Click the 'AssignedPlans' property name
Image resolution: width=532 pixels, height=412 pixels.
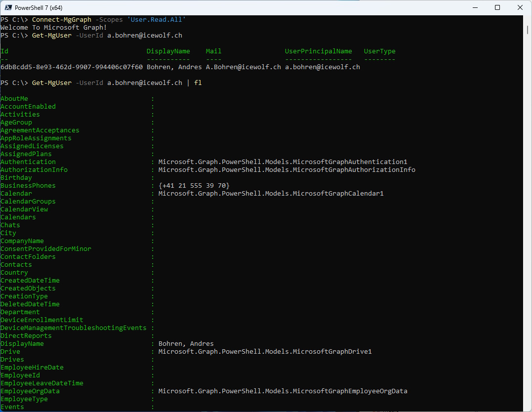26,154
